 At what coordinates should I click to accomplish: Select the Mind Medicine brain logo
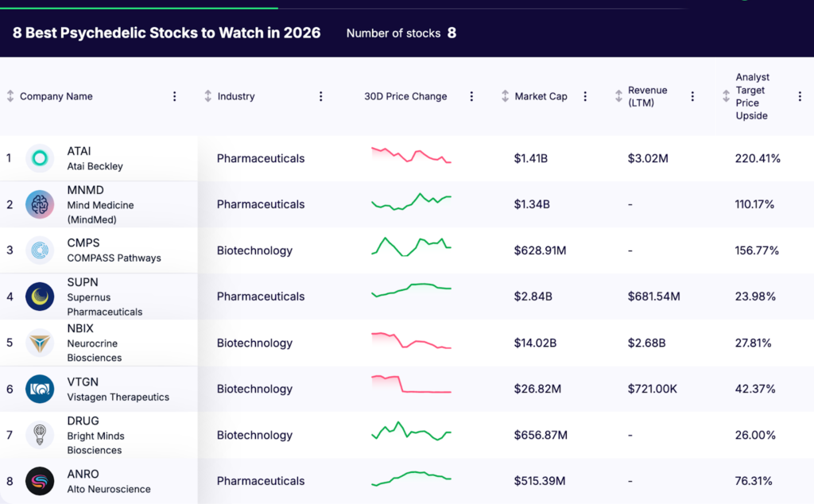coord(38,204)
